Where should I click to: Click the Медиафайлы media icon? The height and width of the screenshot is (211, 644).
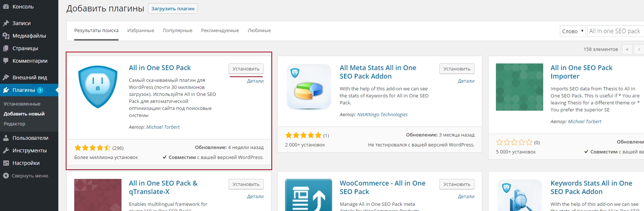point(6,36)
